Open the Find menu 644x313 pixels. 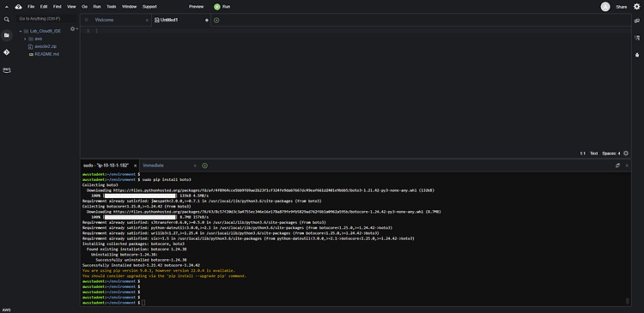pyautogui.click(x=57, y=7)
